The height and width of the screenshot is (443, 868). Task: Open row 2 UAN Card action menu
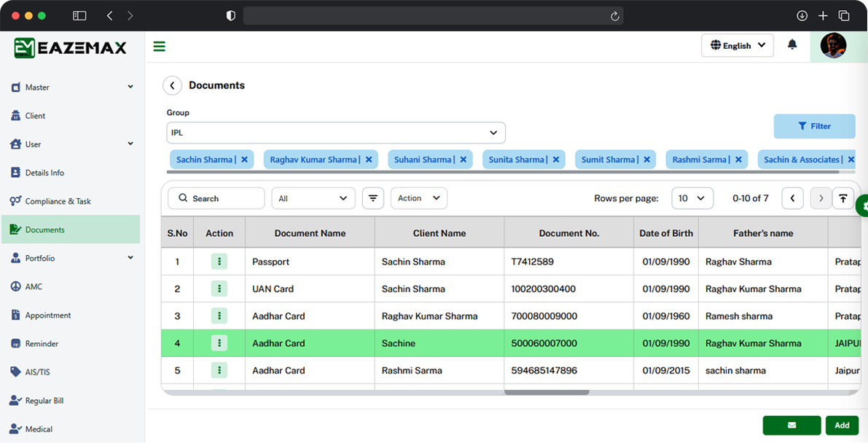(x=219, y=289)
